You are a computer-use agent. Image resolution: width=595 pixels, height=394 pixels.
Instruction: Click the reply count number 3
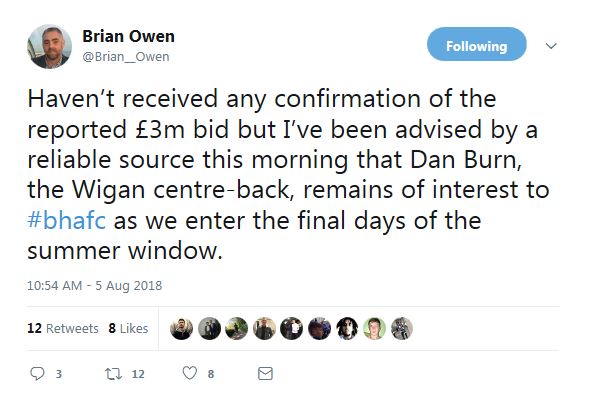pyautogui.click(x=59, y=374)
